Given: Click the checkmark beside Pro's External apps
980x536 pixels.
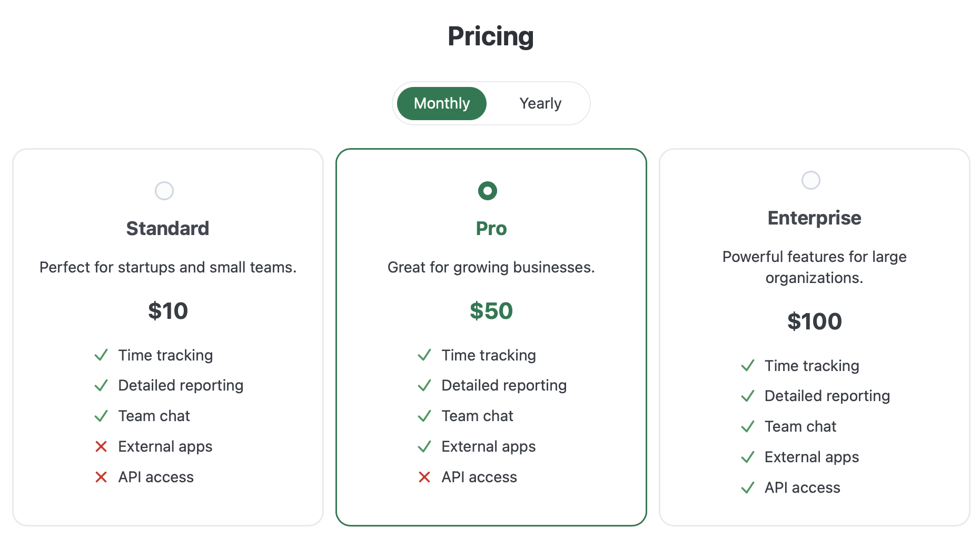Looking at the screenshot, I should 424,446.
